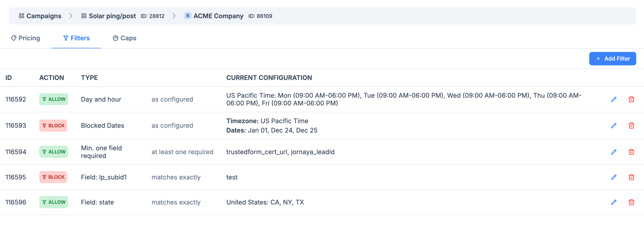The height and width of the screenshot is (230, 644).
Task: Edit Min. one field required filter
Action: click(x=613, y=152)
